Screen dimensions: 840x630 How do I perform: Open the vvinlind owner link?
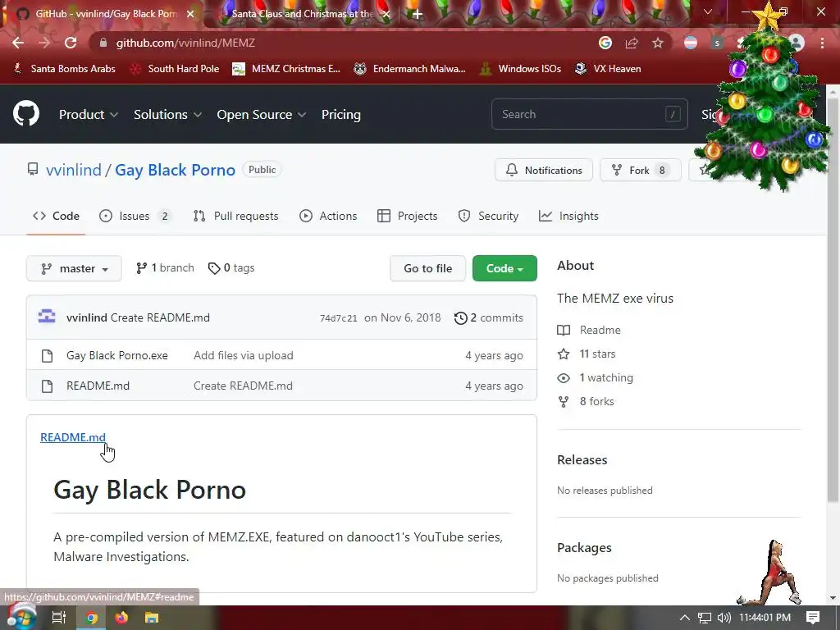tap(73, 170)
